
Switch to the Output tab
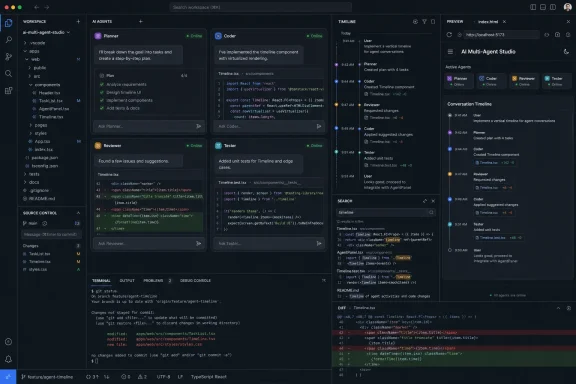click(127, 280)
